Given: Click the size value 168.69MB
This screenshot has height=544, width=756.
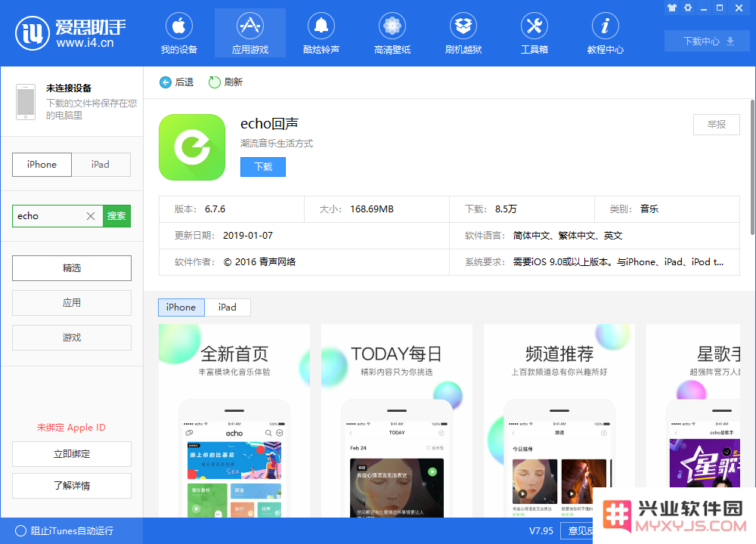Looking at the screenshot, I should pyautogui.click(x=372, y=209).
